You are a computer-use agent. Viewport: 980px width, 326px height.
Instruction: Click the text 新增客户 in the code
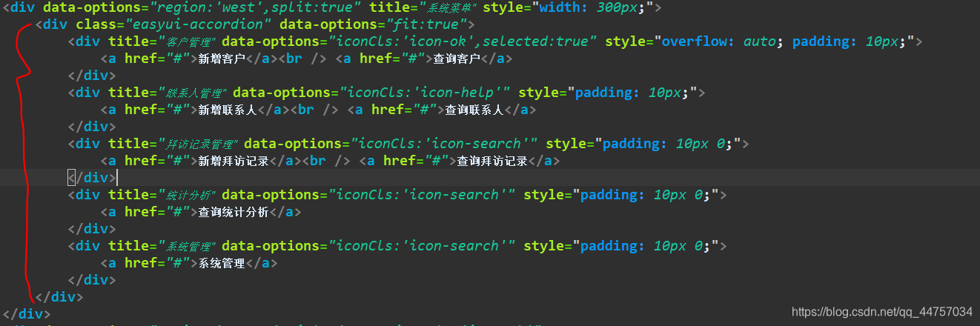coord(222,59)
